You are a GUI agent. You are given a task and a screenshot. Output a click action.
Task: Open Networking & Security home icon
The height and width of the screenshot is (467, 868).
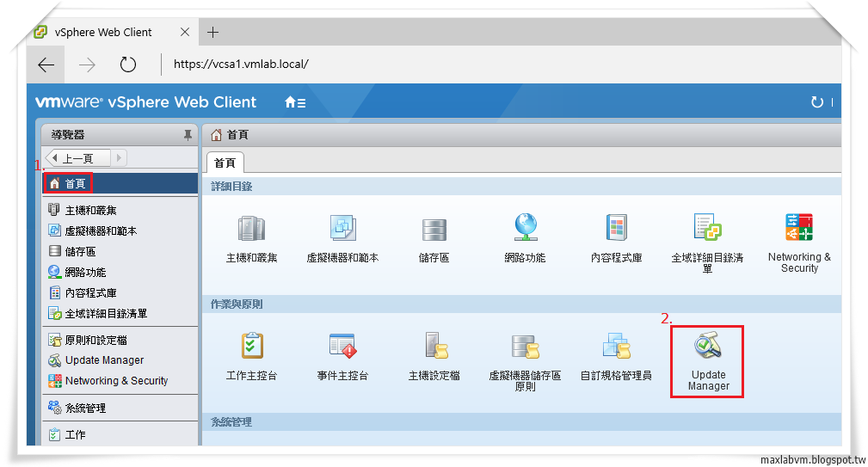(799, 227)
